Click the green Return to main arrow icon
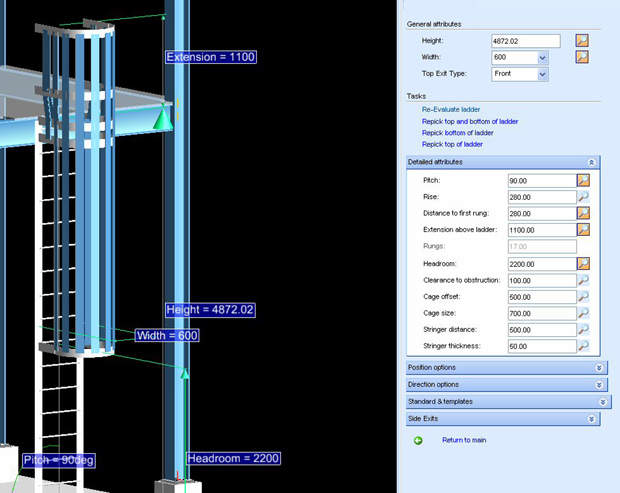This screenshot has width=620, height=493. pyautogui.click(x=418, y=440)
